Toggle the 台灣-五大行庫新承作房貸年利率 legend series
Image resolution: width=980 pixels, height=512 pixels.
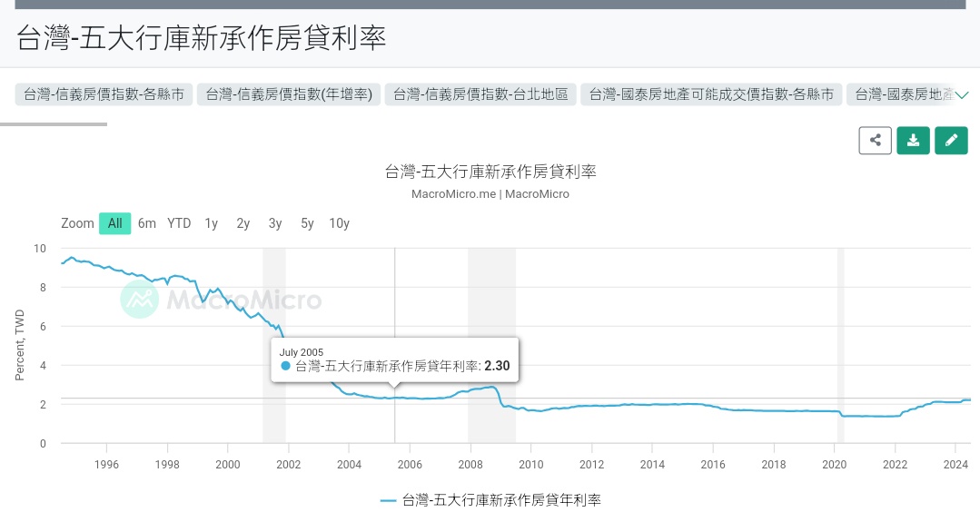tap(490, 500)
